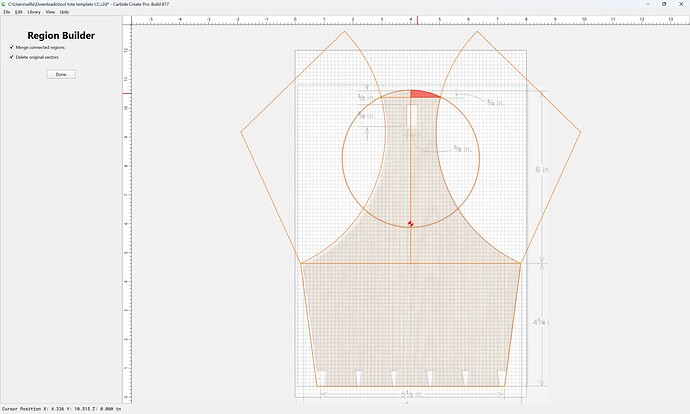Select the white rectangular slot near the top
Viewport: 690px width, 414px height.
413,116
